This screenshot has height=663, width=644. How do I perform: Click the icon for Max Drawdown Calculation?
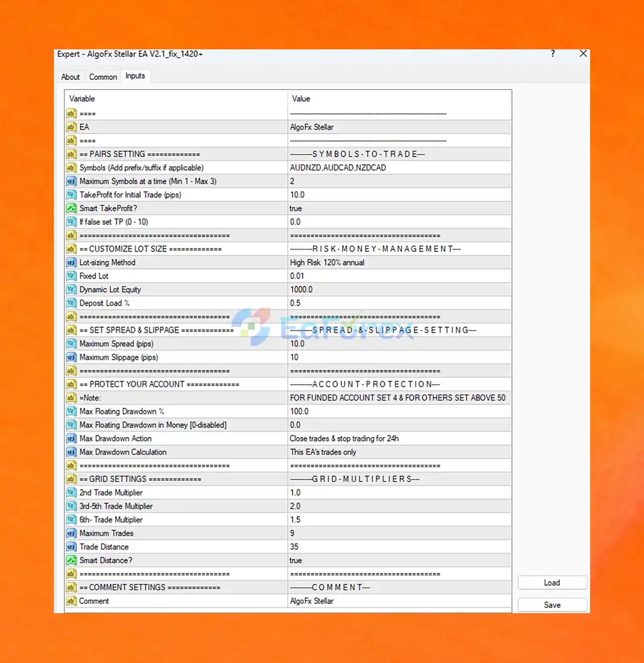coord(71,452)
